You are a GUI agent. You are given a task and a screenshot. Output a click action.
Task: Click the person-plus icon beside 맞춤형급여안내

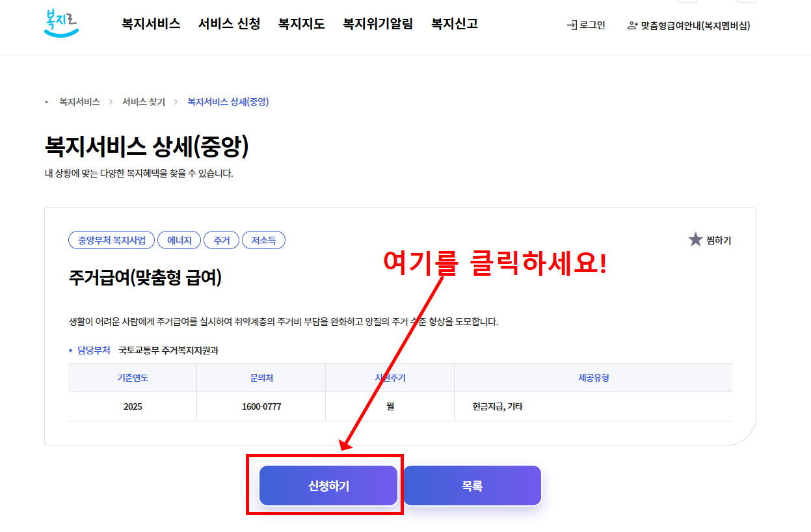[630, 25]
